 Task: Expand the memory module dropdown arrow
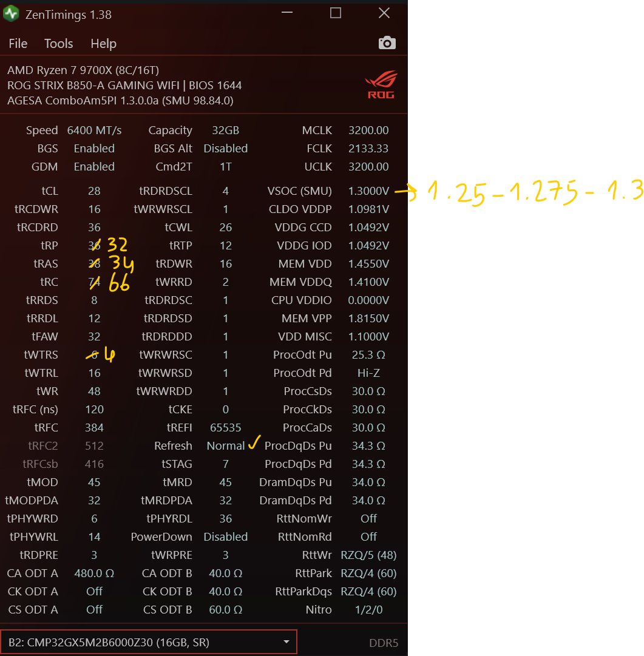(286, 642)
